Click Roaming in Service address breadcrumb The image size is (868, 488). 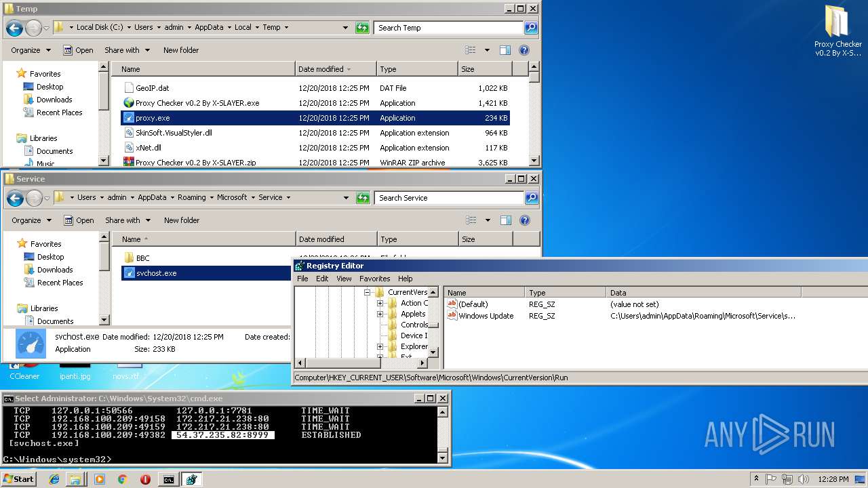coord(191,198)
